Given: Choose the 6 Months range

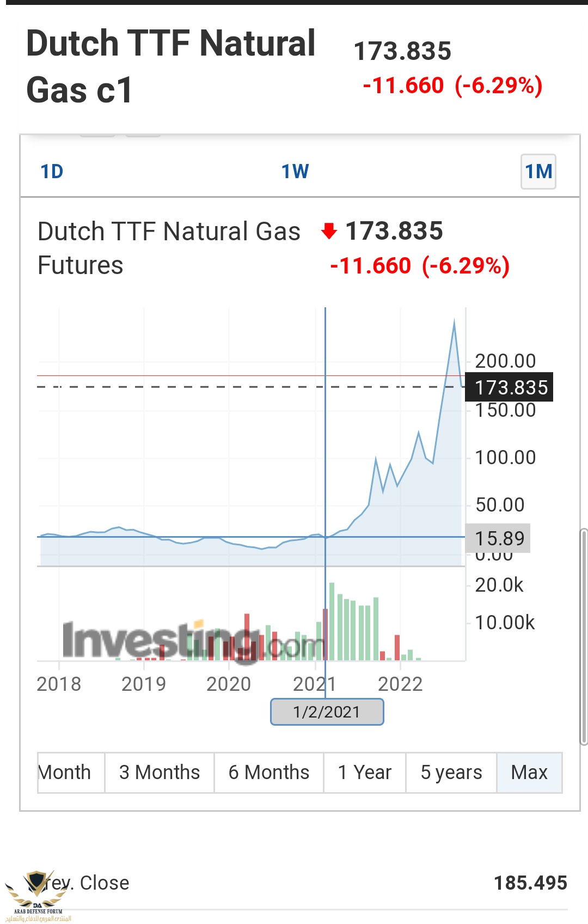Looking at the screenshot, I should pos(269,773).
